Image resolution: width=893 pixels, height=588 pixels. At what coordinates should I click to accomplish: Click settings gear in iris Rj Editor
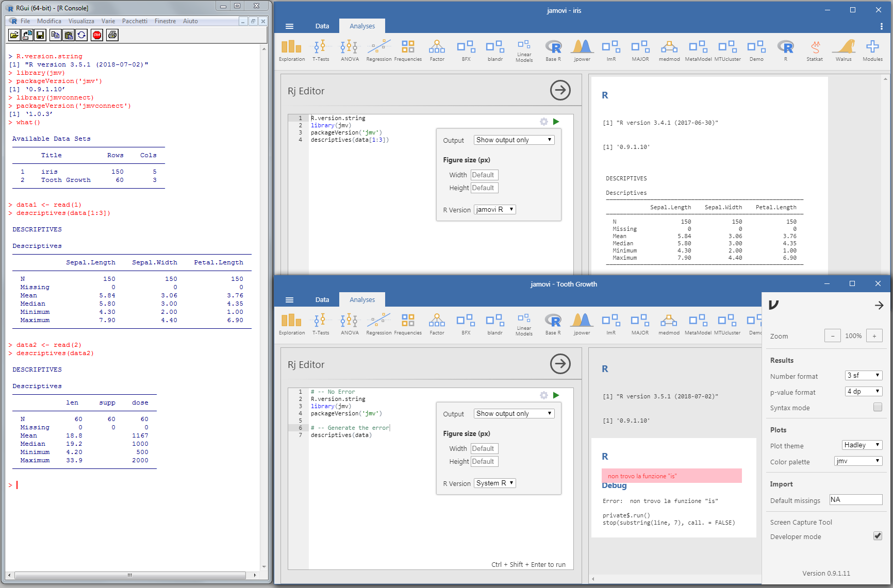[543, 122]
